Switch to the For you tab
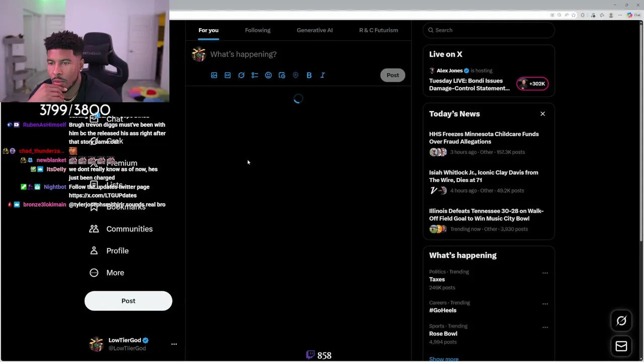The height and width of the screenshot is (362, 644). coord(208,30)
